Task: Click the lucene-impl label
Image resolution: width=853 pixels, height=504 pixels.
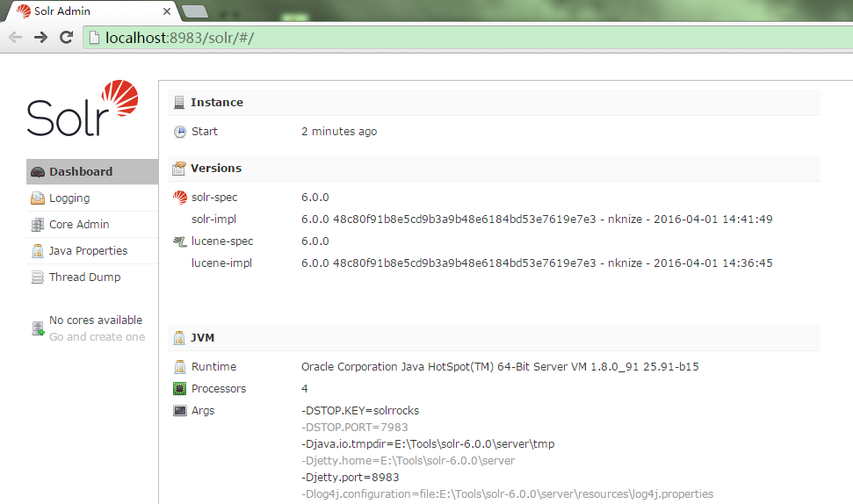Action: click(221, 263)
